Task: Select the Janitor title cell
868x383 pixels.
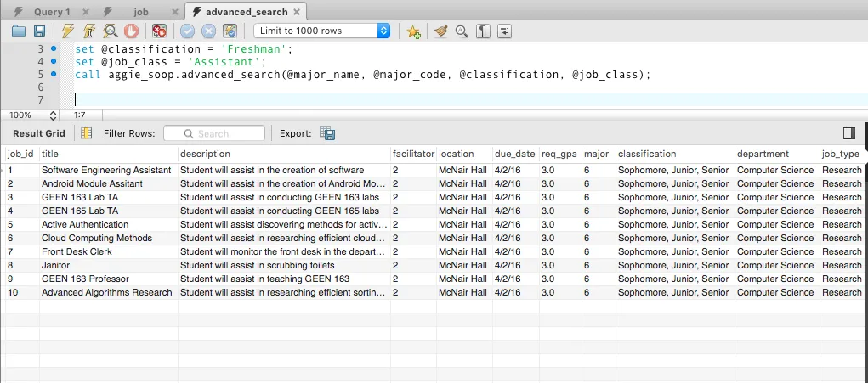Action: click(109, 265)
